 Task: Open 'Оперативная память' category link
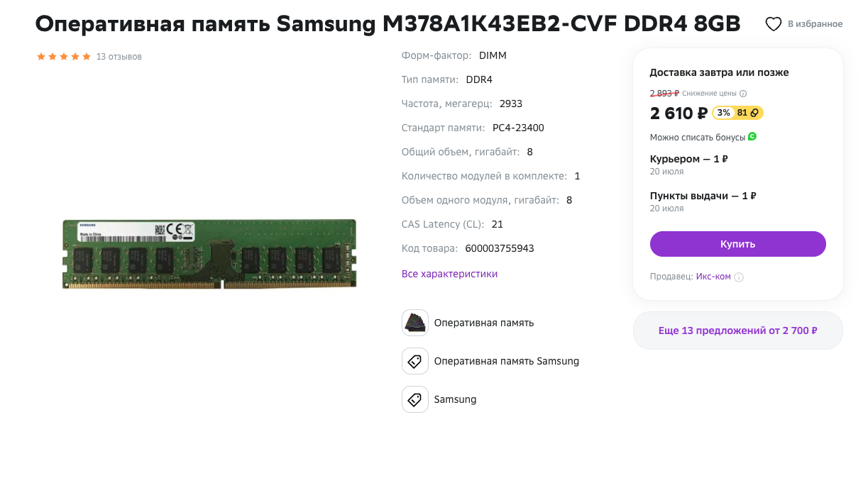point(483,323)
